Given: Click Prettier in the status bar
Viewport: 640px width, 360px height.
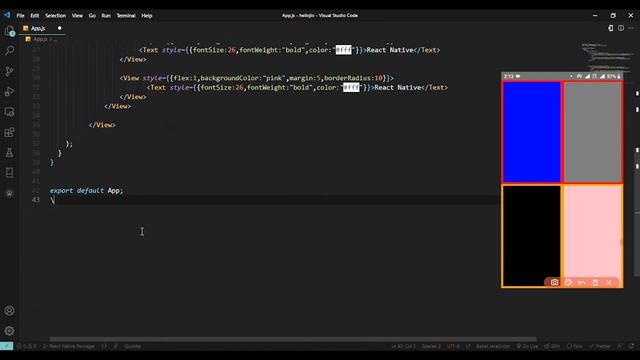Looking at the screenshot, I should tap(600, 346).
